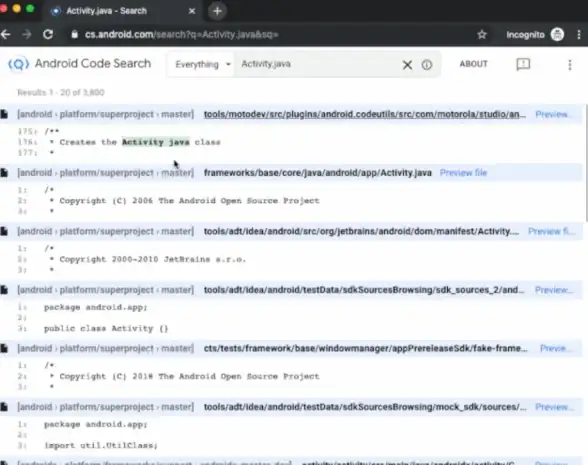Click the 'Results 1 - 20' count text
Screen dimensions: 588x465
(x=61, y=92)
